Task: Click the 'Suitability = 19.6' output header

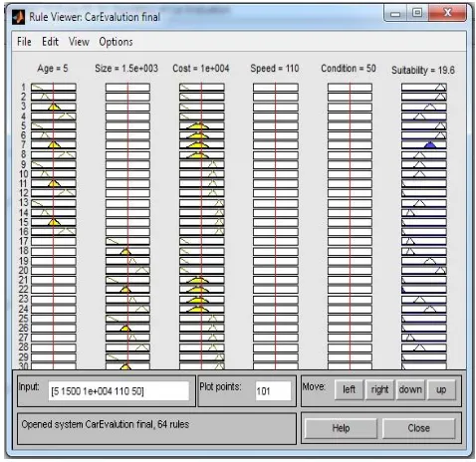Action: coord(423,71)
